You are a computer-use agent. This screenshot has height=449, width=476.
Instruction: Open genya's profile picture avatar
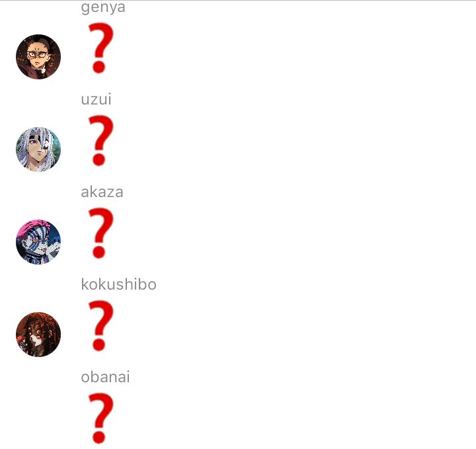38,57
